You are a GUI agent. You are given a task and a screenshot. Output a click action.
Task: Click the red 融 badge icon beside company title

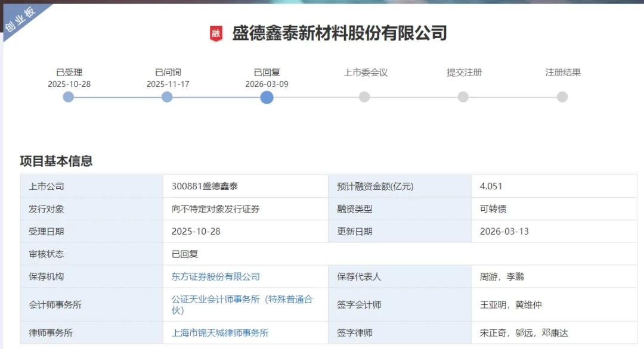click(x=216, y=33)
